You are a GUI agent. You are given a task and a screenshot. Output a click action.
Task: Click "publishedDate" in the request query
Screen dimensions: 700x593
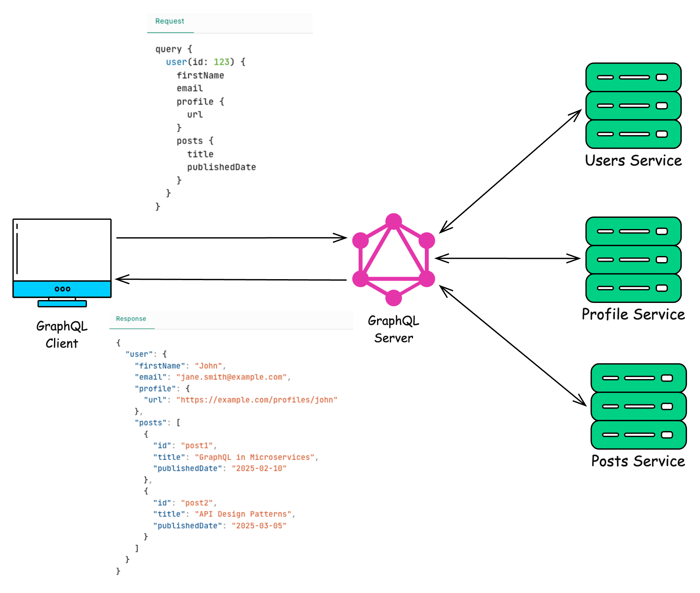coord(221,167)
